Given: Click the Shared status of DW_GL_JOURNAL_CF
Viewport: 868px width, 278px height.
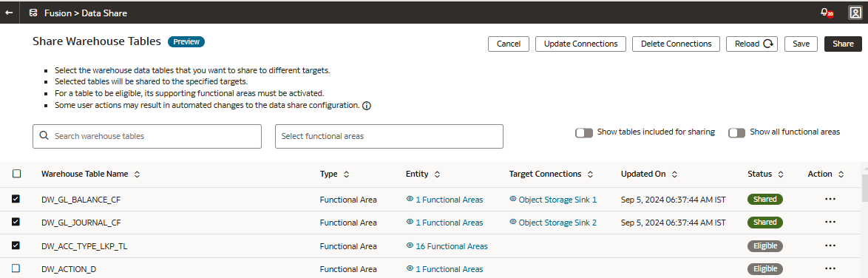Looking at the screenshot, I should (765, 222).
